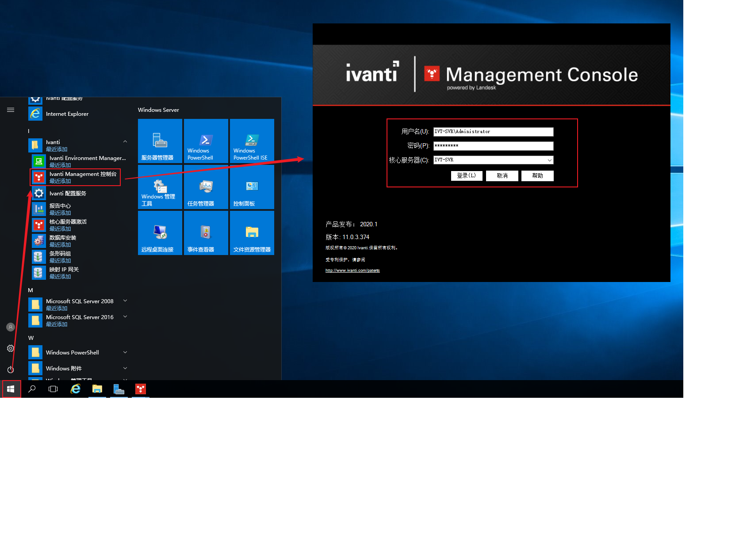The width and height of the screenshot is (743, 560).
Task: Expand Microsoft SQL Server 2016 folder
Action: [x=125, y=317]
